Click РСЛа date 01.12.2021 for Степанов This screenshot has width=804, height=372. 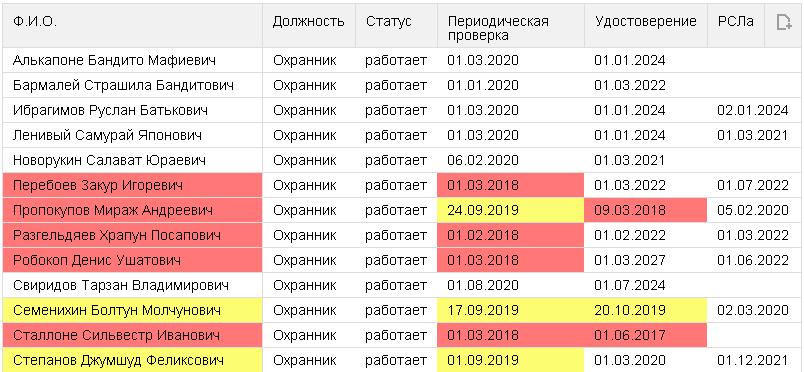(x=753, y=361)
